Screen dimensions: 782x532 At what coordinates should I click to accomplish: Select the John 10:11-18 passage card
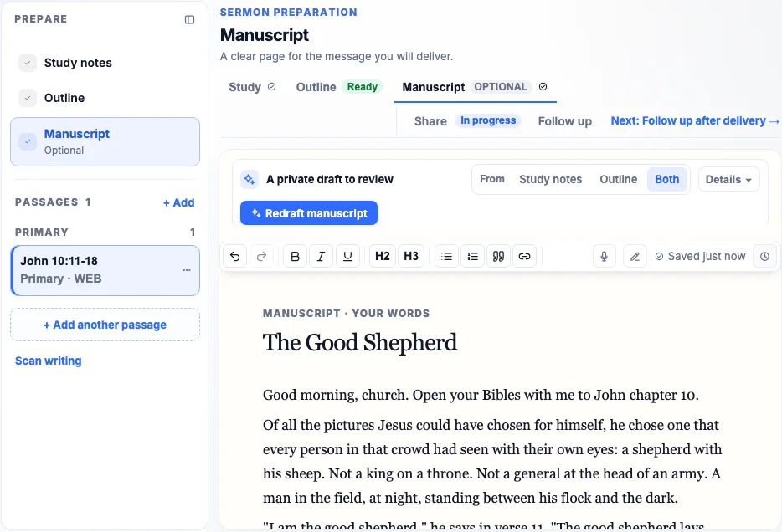tap(105, 270)
